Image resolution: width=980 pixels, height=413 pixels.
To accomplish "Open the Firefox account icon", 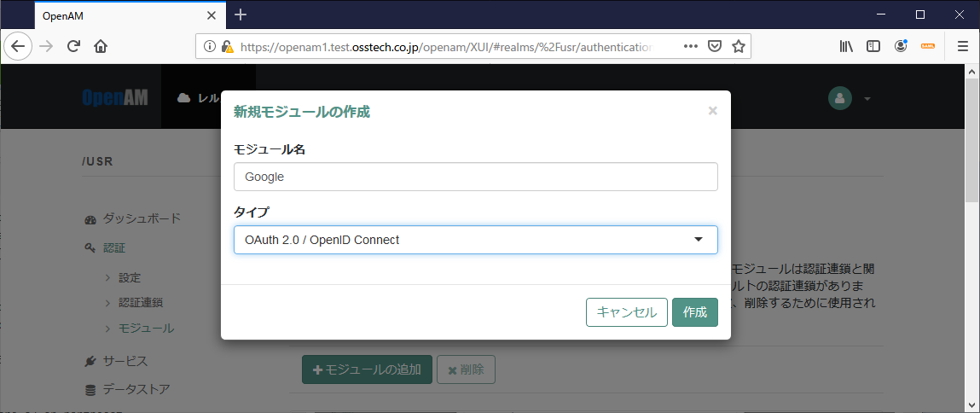I will tap(901, 46).
